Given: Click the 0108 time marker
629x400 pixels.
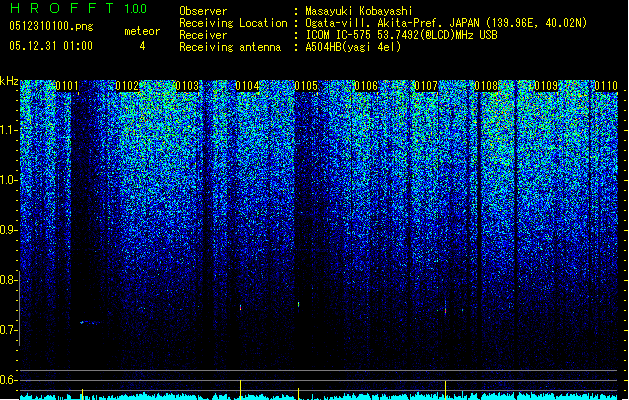Looking at the screenshot, I should [486, 86].
